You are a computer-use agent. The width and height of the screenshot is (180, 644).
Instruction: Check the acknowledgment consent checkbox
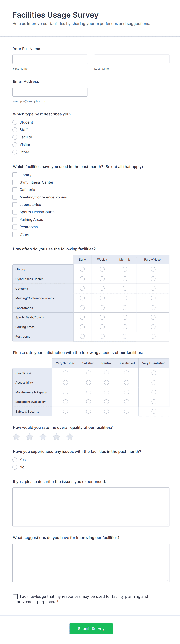pos(15,596)
